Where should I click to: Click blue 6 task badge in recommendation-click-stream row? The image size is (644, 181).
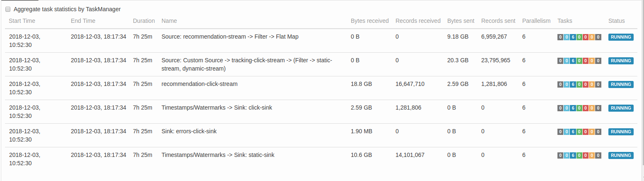coord(573,85)
